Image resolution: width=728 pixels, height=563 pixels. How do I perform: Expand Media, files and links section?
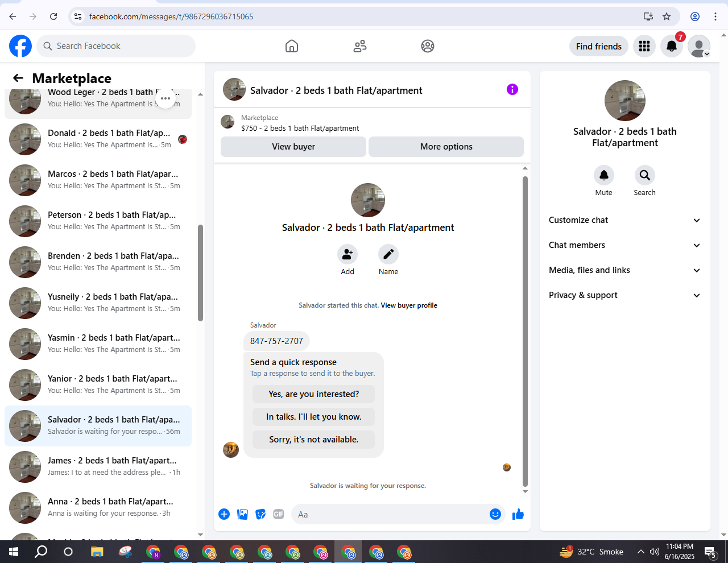(x=625, y=270)
